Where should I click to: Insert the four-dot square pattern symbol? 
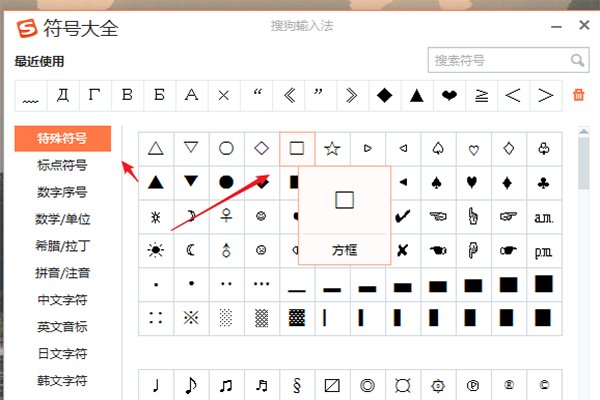[x=156, y=318]
